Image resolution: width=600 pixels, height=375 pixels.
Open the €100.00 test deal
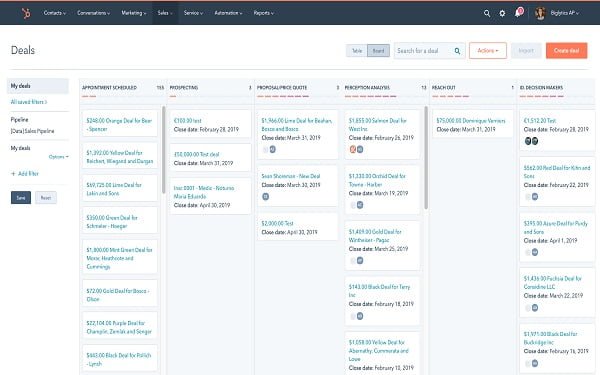click(x=188, y=121)
